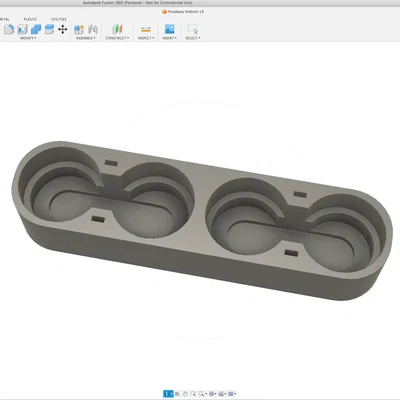Viewport: 400px width, 400px height.
Task: Expand the INSPECT dropdown menu
Action: point(146,38)
